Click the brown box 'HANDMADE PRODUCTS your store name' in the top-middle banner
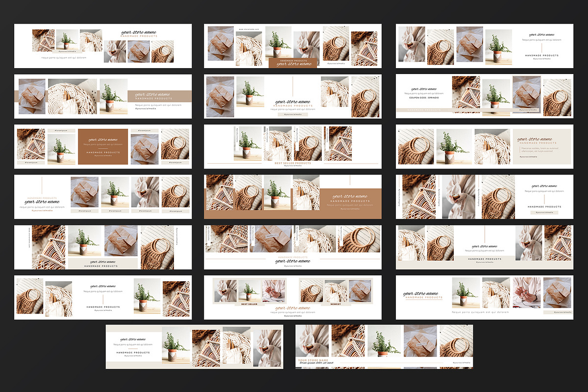The width and height of the screenshot is (588, 392). [293, 63]
